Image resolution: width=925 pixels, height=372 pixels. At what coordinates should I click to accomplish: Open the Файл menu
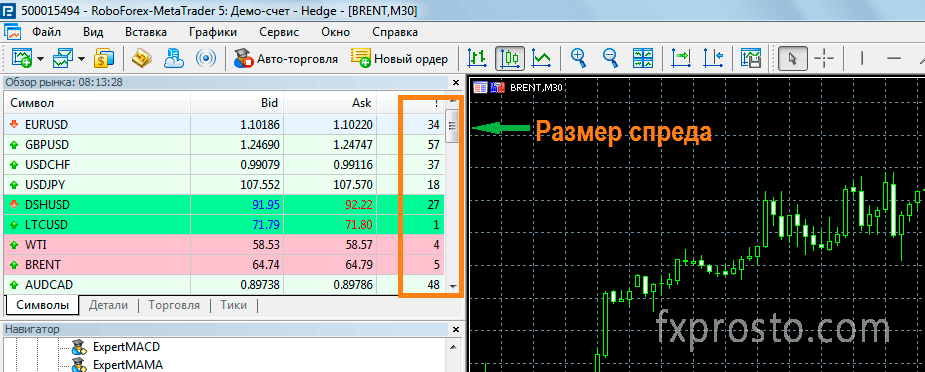pyautogui.click(x=47, y=32)
